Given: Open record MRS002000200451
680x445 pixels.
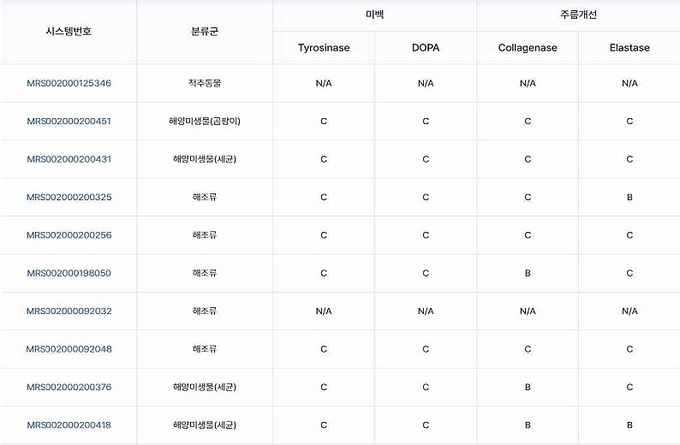Looking at the screenshot, I should pos(69,121).
